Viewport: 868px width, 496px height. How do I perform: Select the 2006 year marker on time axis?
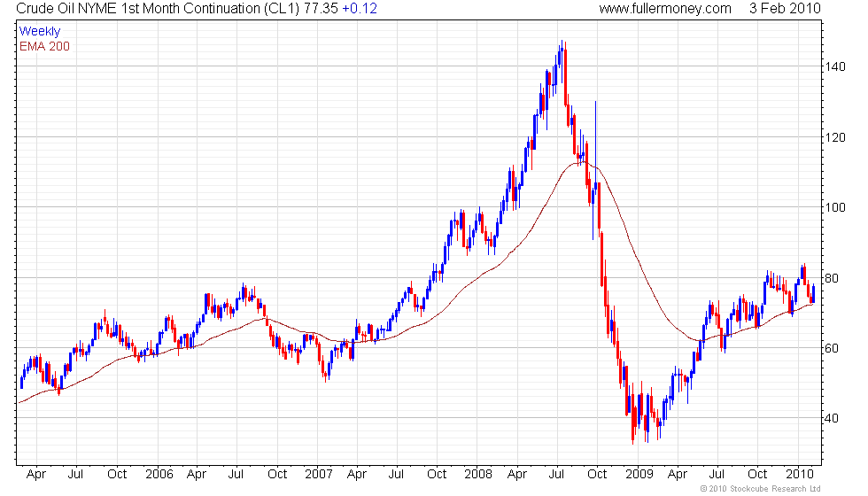[x=159, y=475]
